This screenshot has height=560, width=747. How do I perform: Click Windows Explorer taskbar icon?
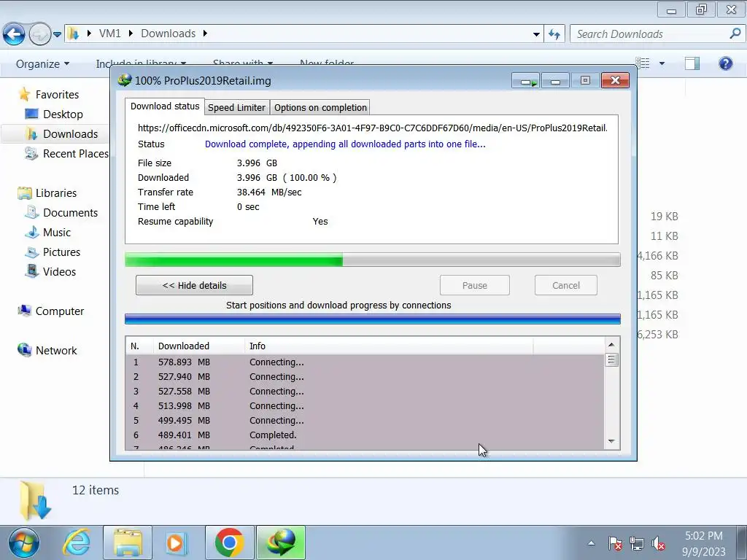point(128,542)
